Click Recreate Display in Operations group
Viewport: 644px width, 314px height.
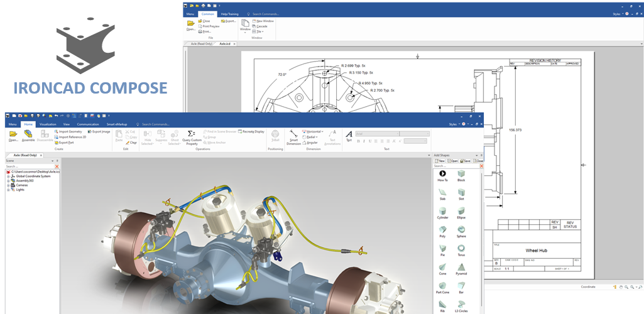pyautogui.click(x=251, y=132)
